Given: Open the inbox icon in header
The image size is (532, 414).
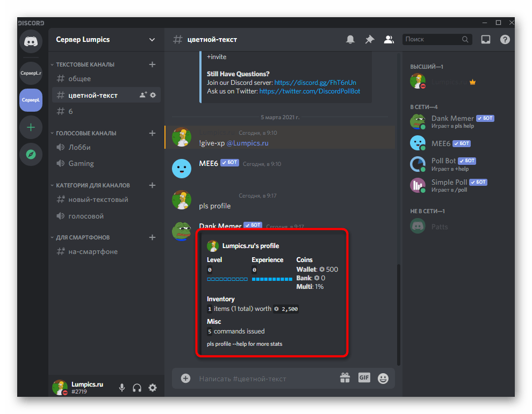Looking at the screenshot, I should (x=486, y=40).
